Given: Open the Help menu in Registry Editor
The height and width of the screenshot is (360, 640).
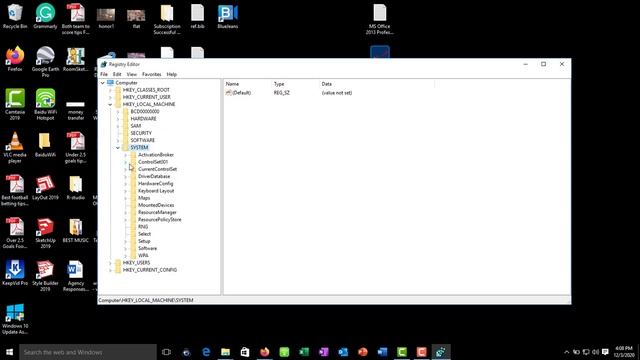Looking at the screenshot, I should tap(172, 74).
